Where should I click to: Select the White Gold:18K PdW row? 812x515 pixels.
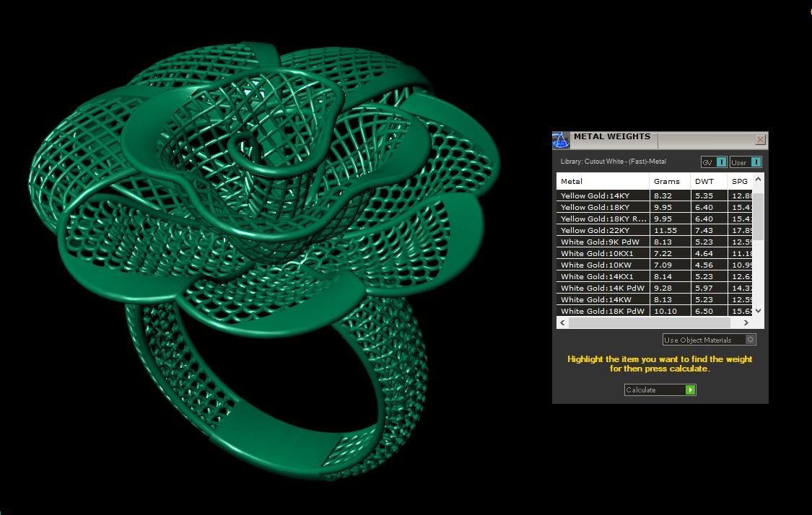[x=655, y=311]
